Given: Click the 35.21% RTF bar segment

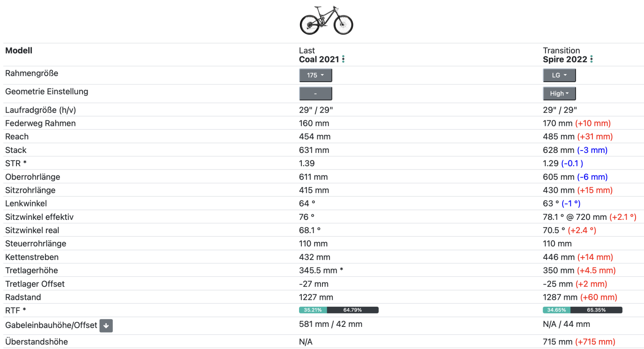Looking at the screenshot, I should (313, 310).
